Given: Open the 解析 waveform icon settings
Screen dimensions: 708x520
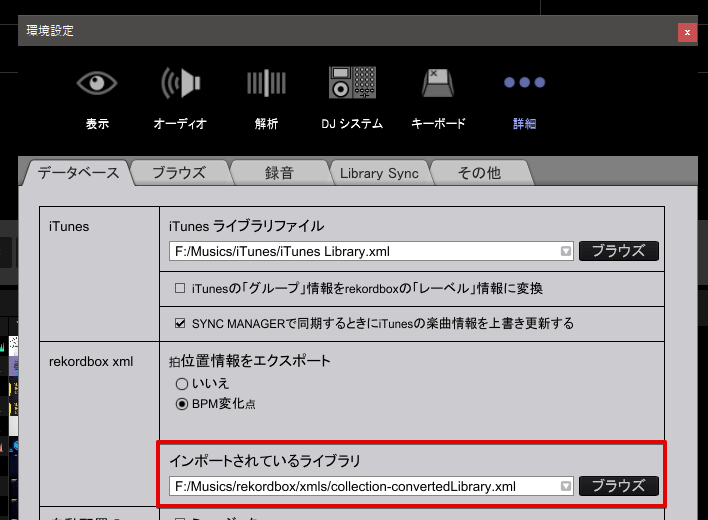Looking at the screenshot, I should click(x=266, y=83).
